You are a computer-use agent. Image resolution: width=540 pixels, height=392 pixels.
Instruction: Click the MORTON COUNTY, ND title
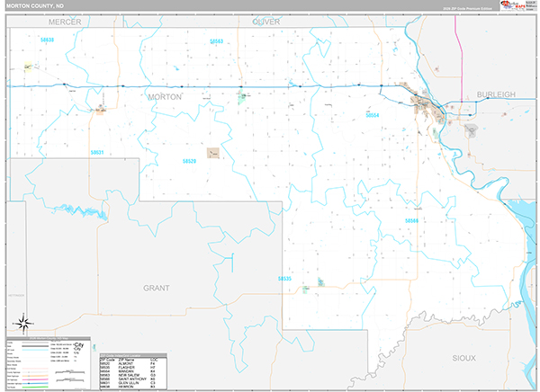point(33,5)
